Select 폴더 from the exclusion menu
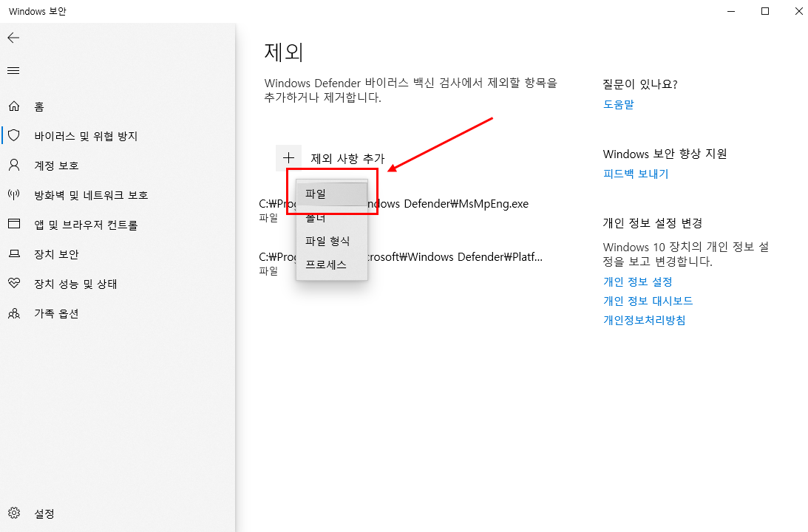Image resolution: width=808 pixels, height=532 pixels. coord(332,217)
